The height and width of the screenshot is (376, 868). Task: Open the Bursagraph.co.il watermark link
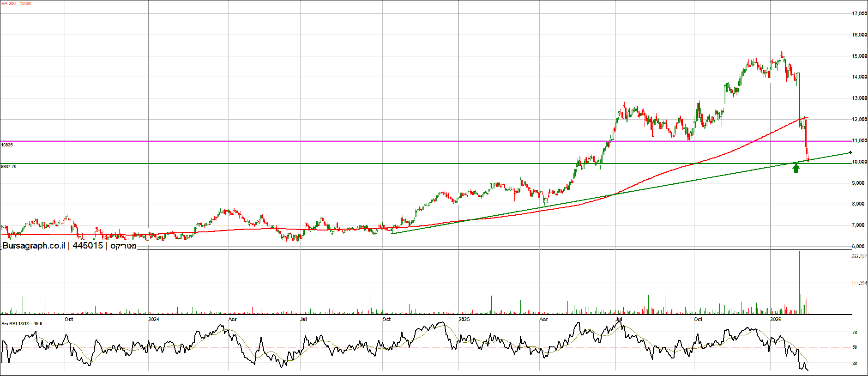34,246
